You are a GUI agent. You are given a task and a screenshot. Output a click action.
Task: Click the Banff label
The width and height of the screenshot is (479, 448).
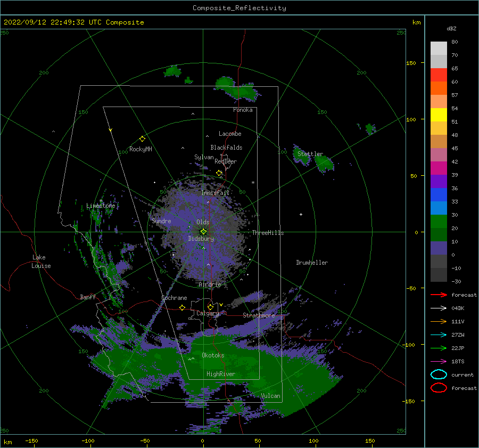tap(88, 297)
